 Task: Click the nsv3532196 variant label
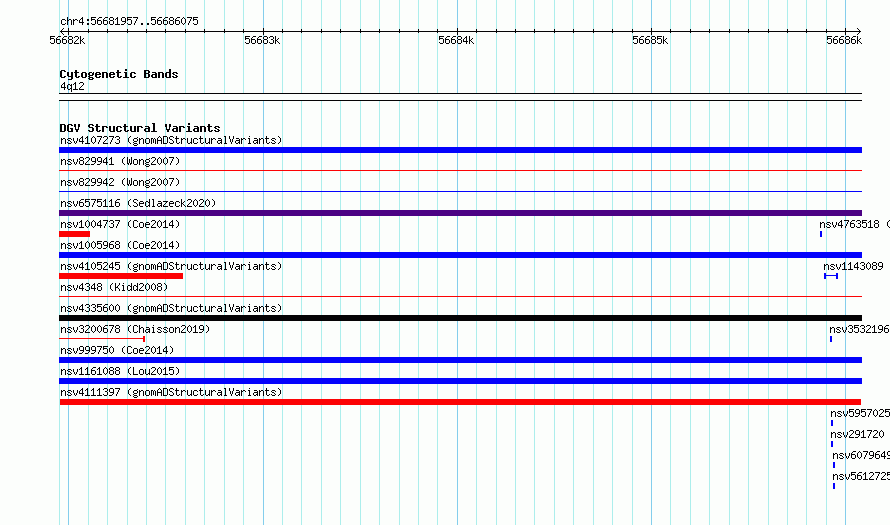pos(859,329)
